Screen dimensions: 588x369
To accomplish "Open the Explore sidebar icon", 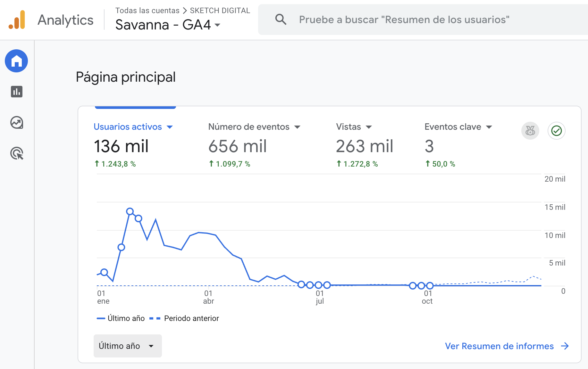I will pyautogui.click(x=17, y=122).
